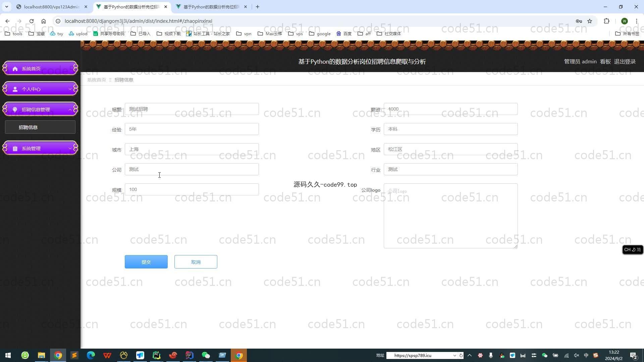Open the extensions puzzle icon
The image size is (644, 362).
606,21
